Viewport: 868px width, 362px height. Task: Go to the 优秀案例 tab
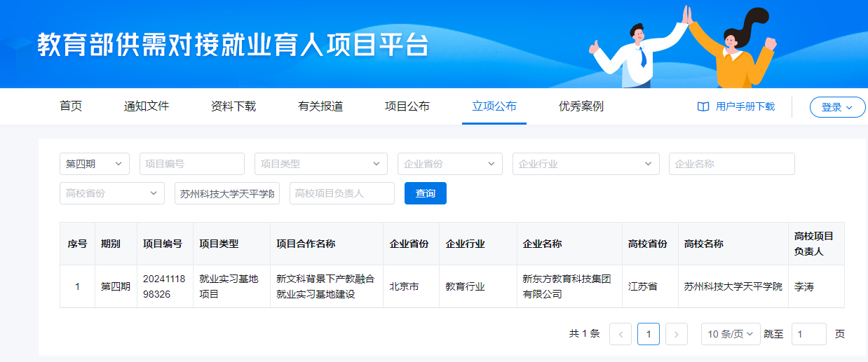click(x=581, y=106)
